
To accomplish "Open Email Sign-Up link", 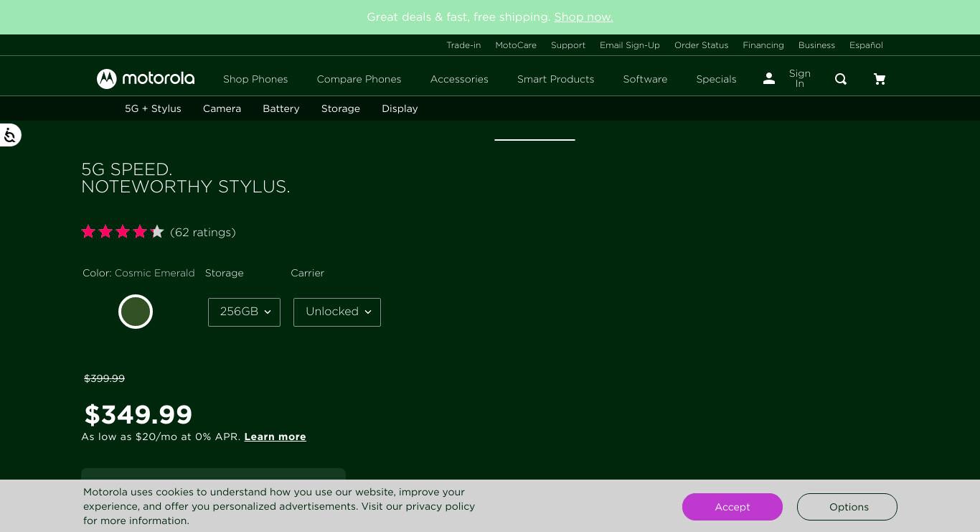I will click(630, 45).
